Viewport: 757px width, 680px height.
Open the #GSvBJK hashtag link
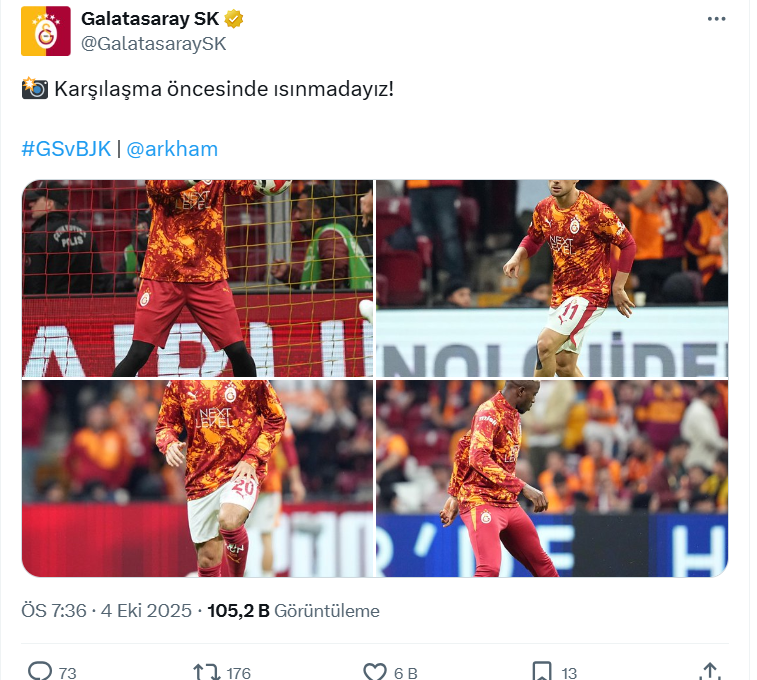66,149
